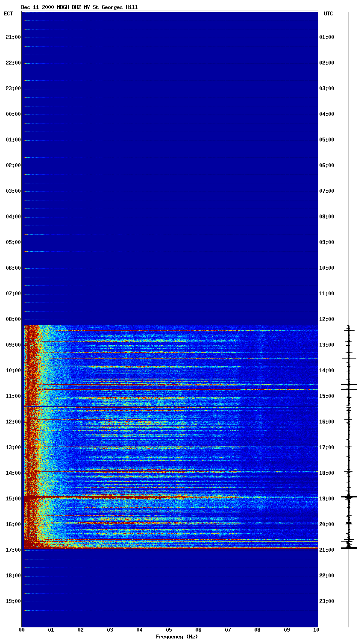This screenshot has height=641, width=364.
Task: Click the 22:00 label on UTC axis
Action: 327,576
